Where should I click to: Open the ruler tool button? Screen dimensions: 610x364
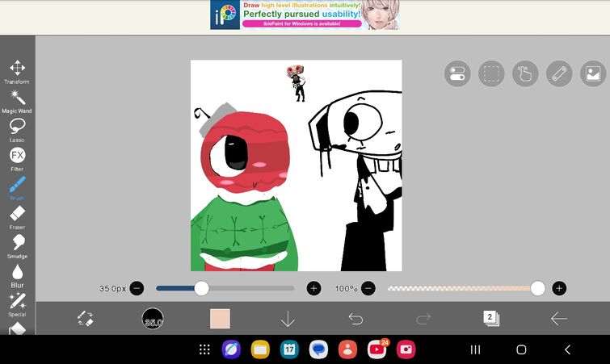tap(559, 73)
